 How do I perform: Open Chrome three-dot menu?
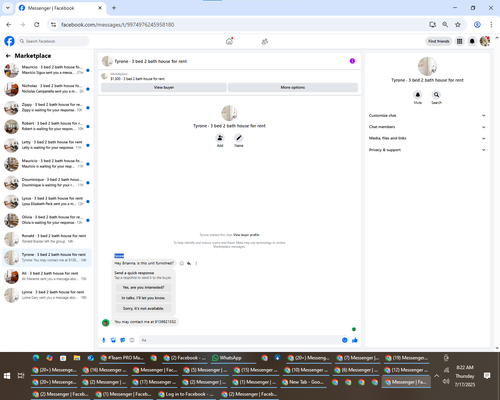coord(491,24)
